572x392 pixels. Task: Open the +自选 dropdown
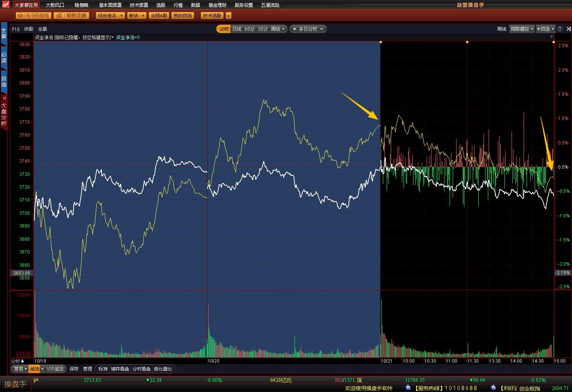tap(546, 29)
